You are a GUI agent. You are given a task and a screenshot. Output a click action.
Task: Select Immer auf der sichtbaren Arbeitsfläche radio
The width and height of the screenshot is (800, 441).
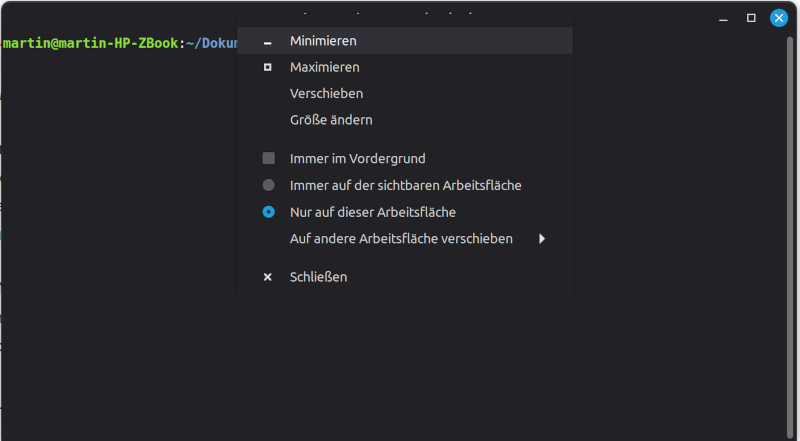click(x=268, y=185)
